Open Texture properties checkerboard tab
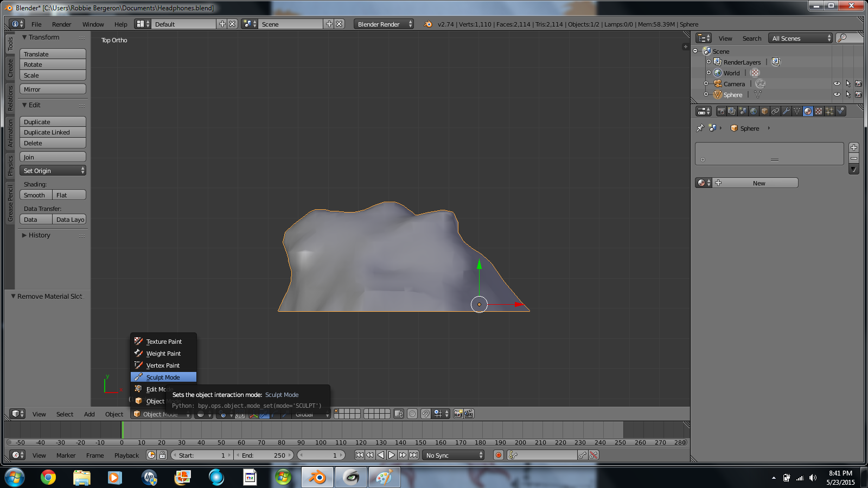 (x=819, y=111)
